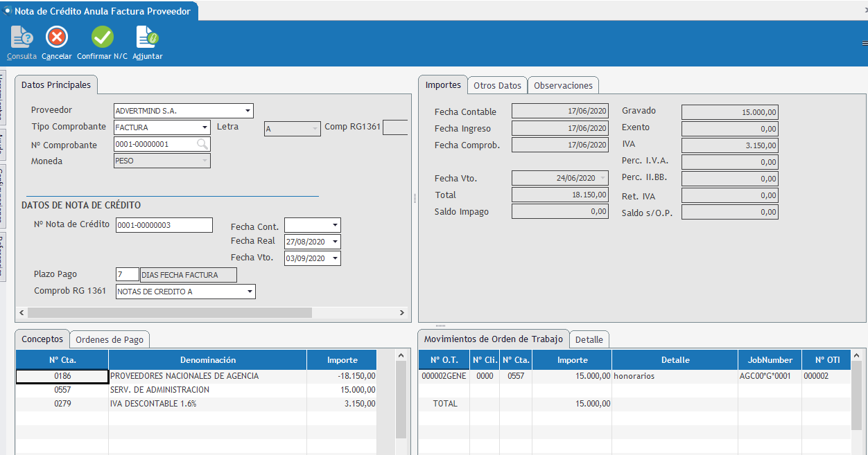Click the Plazo Pago days field
This screenshot has height=455, width=868.
pyautogui.click(x=127, y=275)
